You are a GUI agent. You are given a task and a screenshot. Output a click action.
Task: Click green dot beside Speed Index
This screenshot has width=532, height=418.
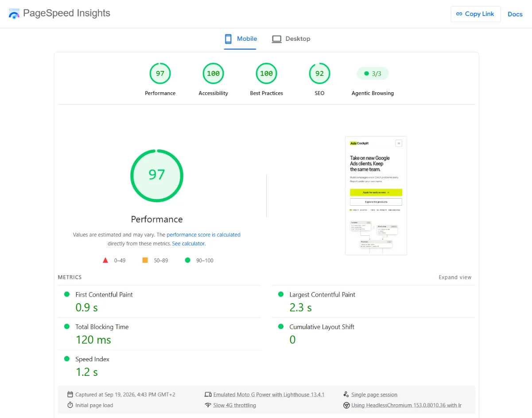67,359
